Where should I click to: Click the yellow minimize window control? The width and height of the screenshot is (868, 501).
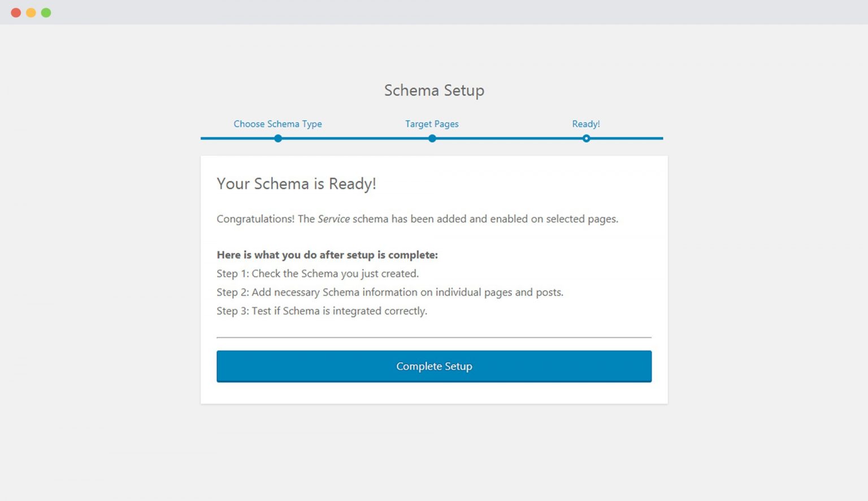click(x=31, y=12)
